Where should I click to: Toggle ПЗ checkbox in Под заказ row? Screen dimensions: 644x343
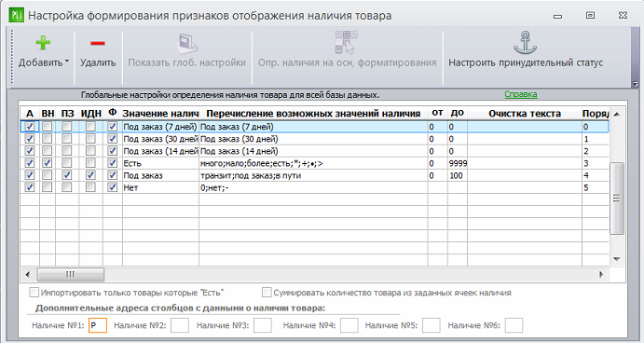pyautogui.click(x=67, y=175)
